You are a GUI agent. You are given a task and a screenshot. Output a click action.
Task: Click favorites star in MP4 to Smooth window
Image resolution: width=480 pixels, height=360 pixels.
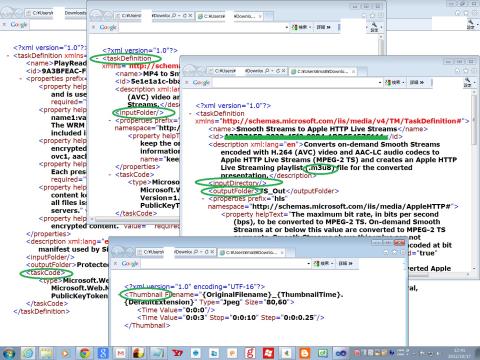pos(372,15)
